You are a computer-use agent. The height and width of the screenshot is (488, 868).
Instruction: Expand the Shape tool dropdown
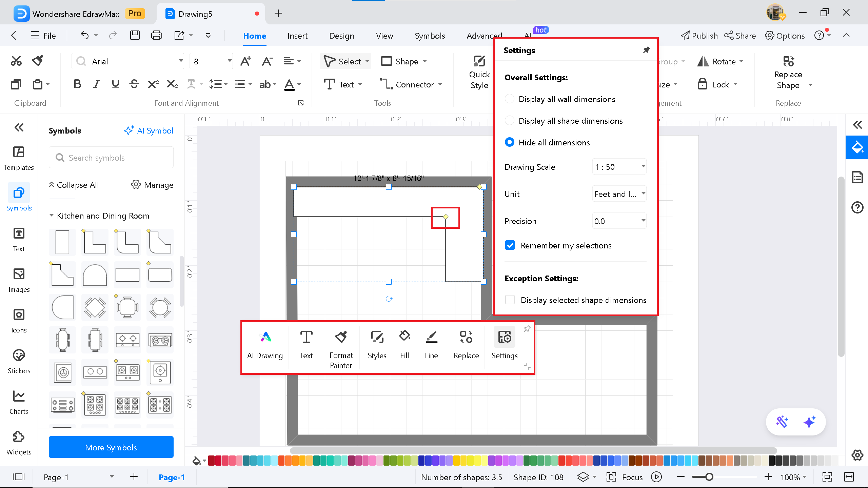pos(425,61)
